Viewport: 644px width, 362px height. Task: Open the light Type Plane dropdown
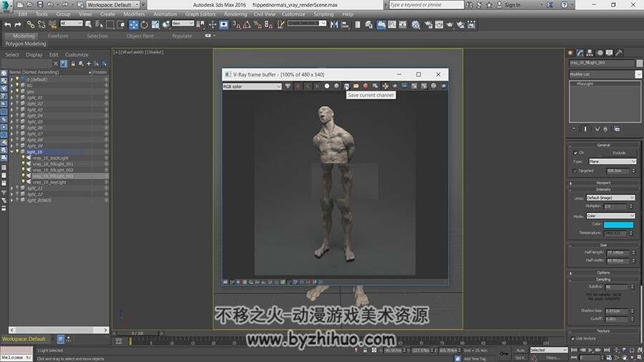(x=613, y=162)
